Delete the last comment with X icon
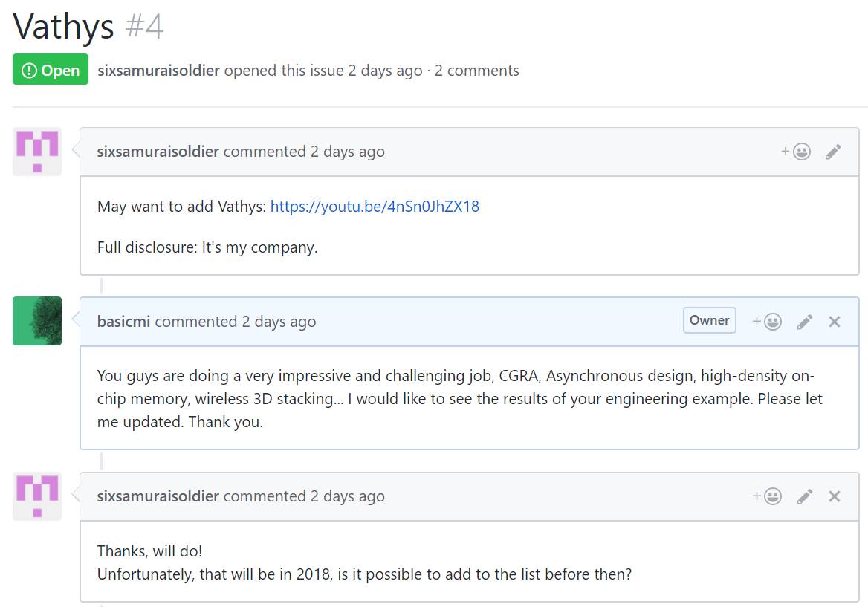The height and width of the screenshot is (607, 868). 835,496
